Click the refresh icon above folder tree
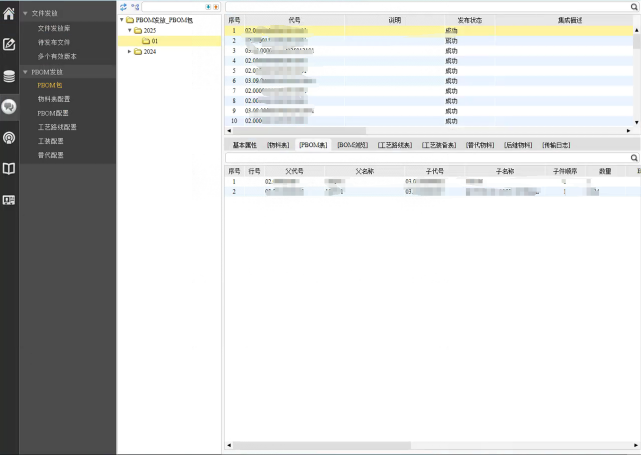This screenshot has width=641, height=455. (124, 6)
